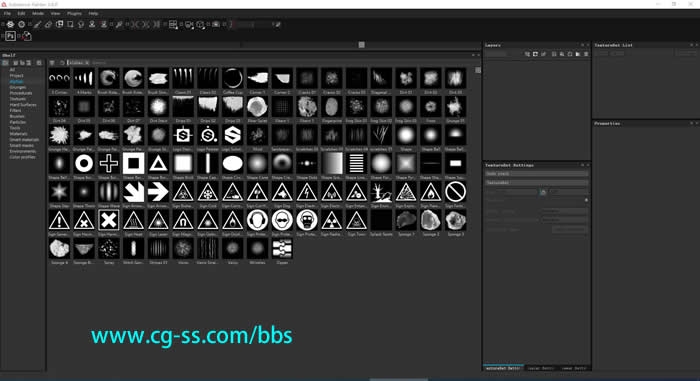The height and width of the screenshot is (381, 700).
Task: Switch to the Viewer Settings bottom tab
Action: pyautogui.click(x=574, y=368)
